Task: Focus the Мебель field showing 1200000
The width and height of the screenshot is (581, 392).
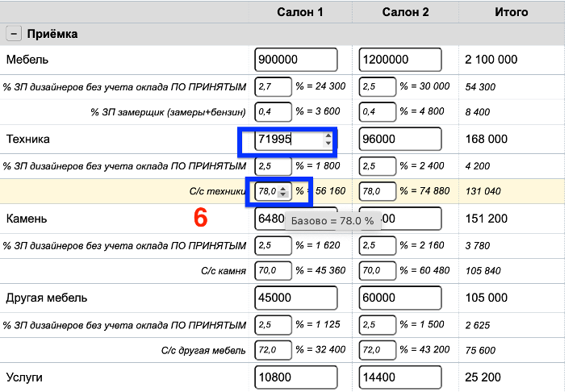Action: (x=400, y=60)
